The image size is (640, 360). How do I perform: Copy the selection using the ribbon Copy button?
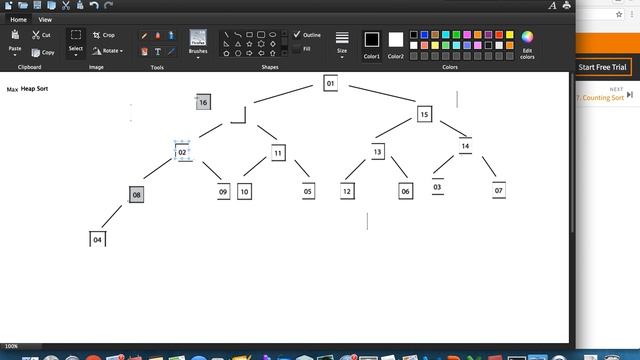tap(42, 52)
